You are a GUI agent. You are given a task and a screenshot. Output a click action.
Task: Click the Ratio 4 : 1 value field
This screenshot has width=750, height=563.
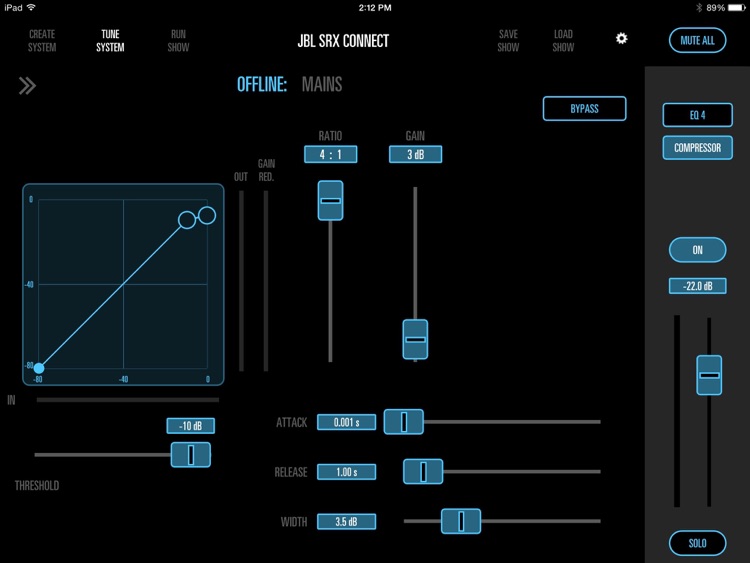(331, 155)
